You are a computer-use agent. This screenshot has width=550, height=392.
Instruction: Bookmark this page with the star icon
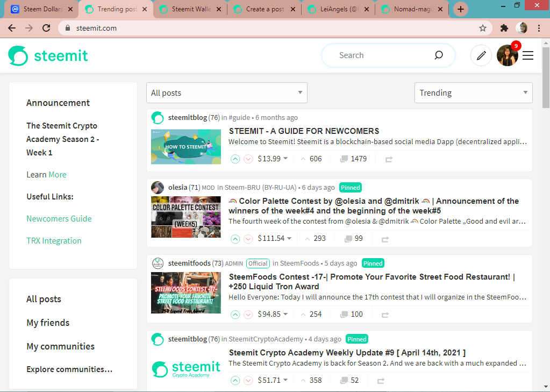click(483, 28)
